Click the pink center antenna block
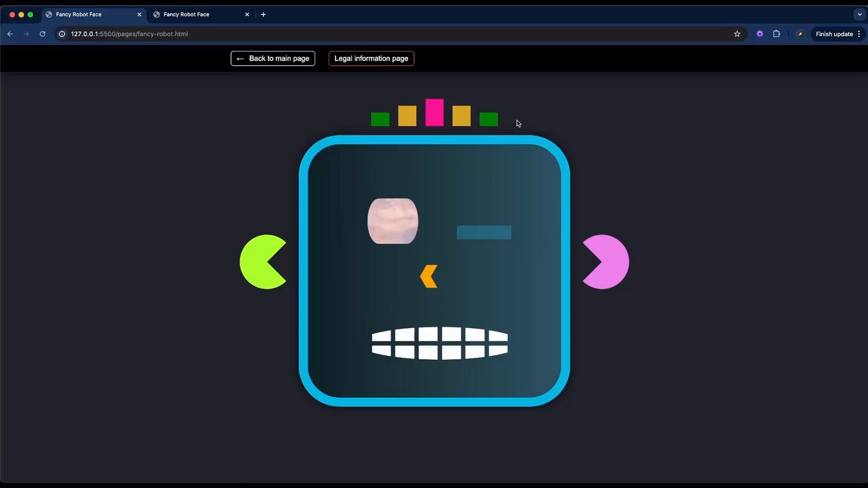This screenshot has height=488, width=868. tap(435, 113)
